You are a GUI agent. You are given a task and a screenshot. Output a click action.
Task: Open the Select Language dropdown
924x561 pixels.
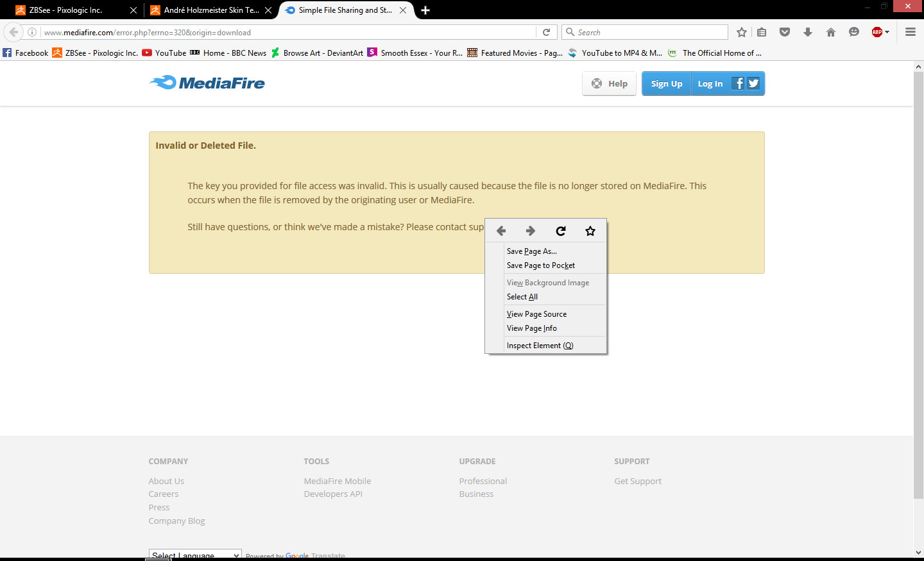coord(195,555)
